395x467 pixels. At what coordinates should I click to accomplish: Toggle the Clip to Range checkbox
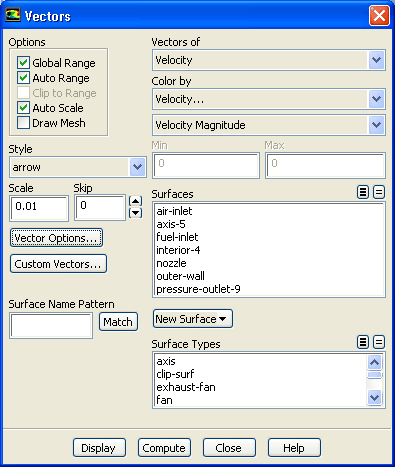coord(23,93)
